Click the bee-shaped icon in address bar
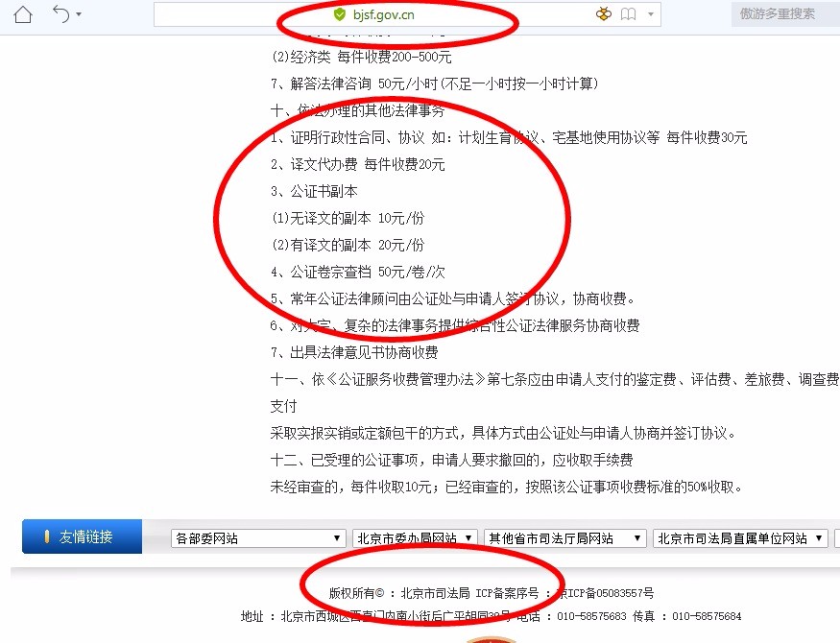The height and width of the screenshot is (643, 840). tap(603, 14)
